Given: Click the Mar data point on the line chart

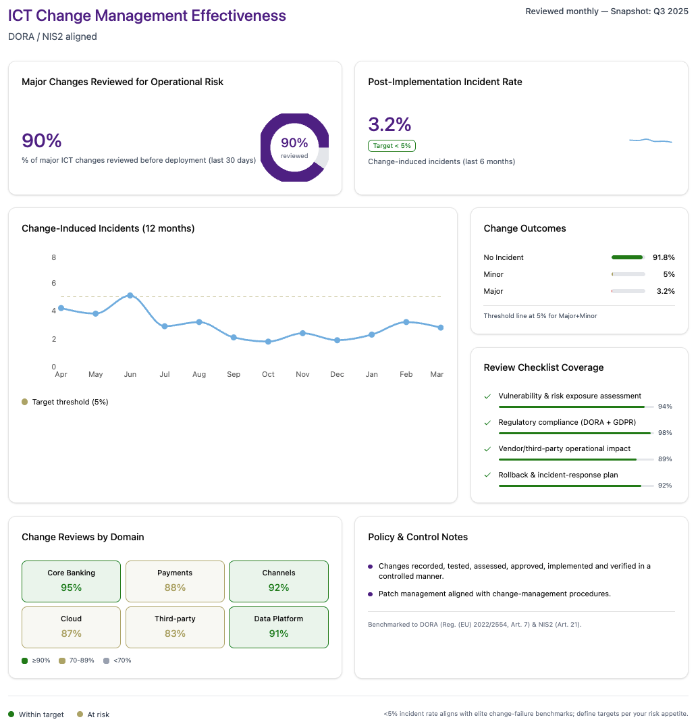Looking at the screenshot, I should tap(441, 328).
